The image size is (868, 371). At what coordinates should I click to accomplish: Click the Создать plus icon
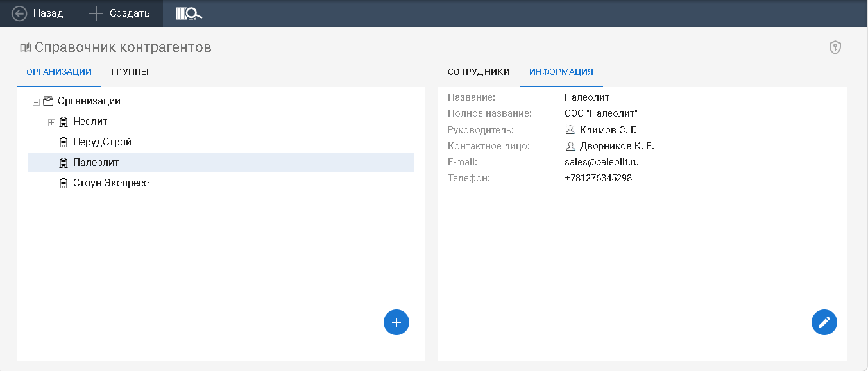coord(96,13)
